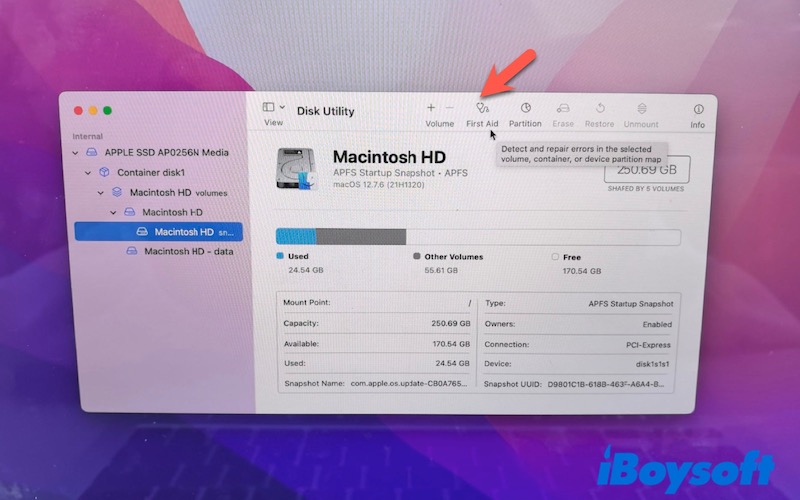Click the Internal sidebar section header

[x=87, y=136]
